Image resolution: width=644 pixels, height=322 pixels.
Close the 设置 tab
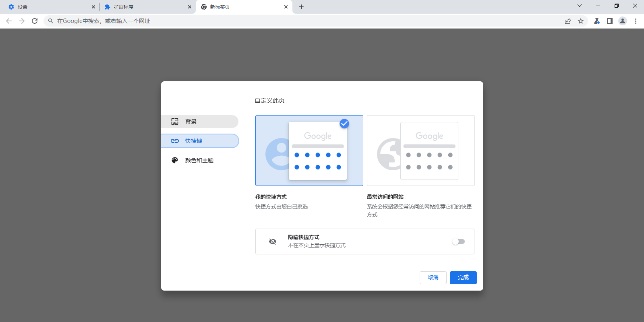(x=93, y=7)
